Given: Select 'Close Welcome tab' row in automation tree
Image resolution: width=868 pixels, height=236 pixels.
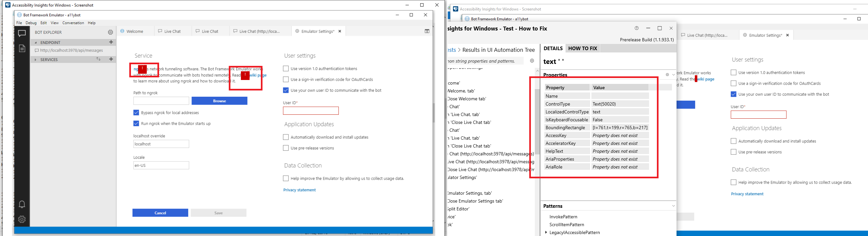Looking at the screenshot, I should [x=467, y=99].
